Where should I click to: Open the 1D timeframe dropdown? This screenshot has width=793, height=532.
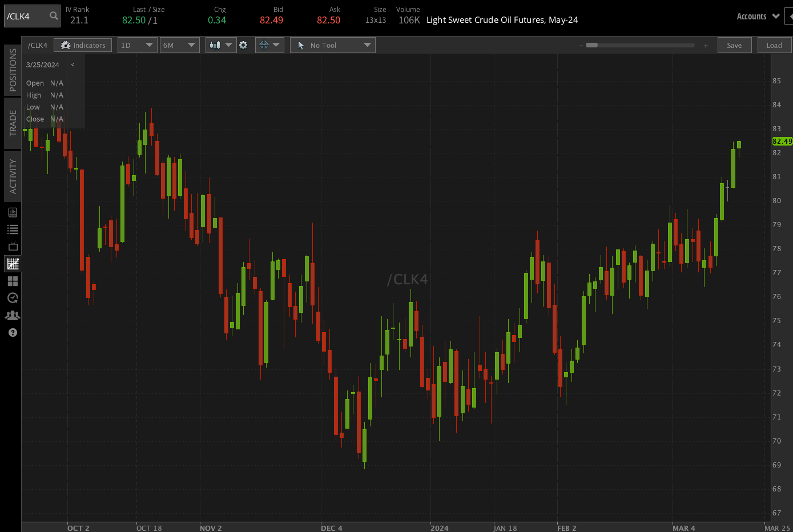(137, 45)
